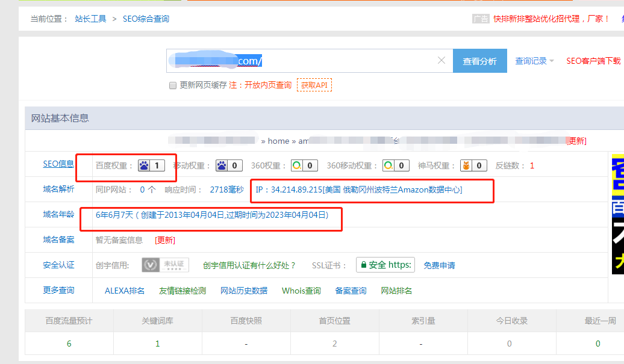Click the 未认证 credit badge icon
The height and width of the screenshot is (364, 624).
tap(165, 265)
